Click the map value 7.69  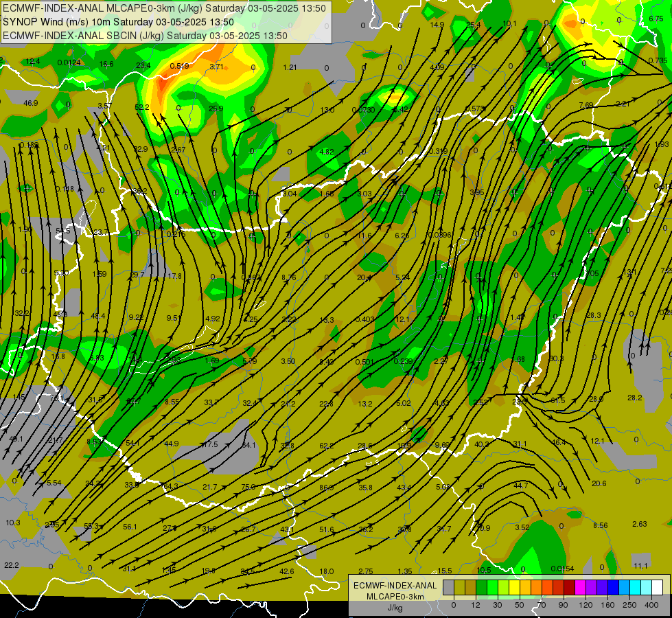[x=586, y=105]
